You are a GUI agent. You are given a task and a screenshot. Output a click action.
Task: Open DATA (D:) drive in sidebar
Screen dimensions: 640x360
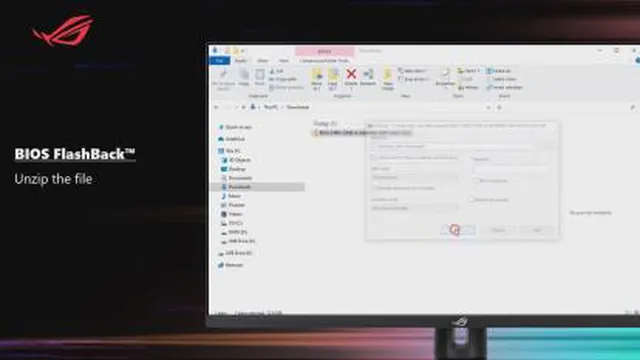click(x=234, y=232)
